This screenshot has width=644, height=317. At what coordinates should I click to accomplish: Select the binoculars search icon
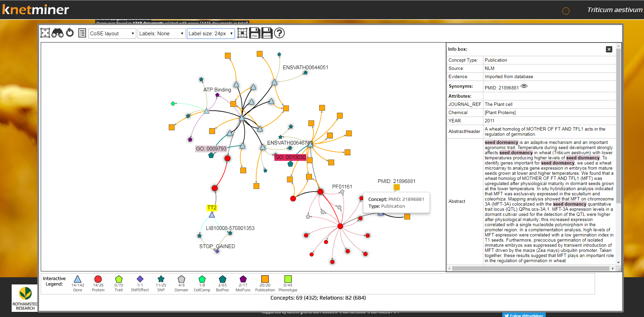58,33
